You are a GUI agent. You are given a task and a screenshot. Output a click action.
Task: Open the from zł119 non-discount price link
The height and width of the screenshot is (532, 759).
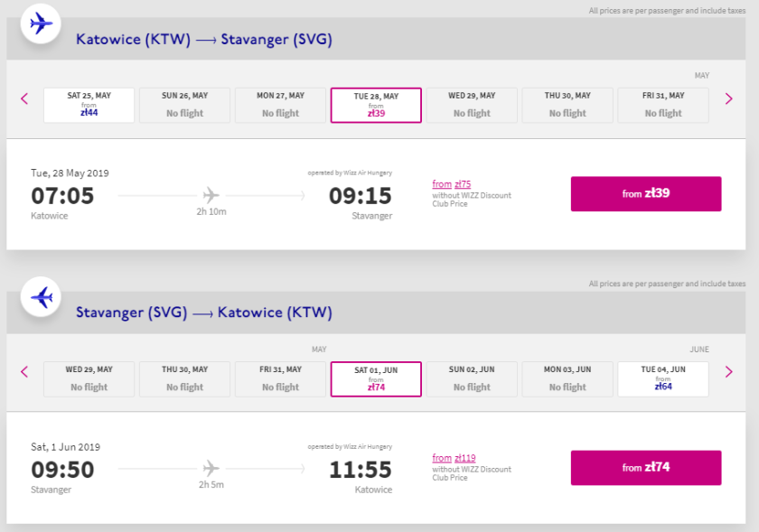(x=454, y=458)
